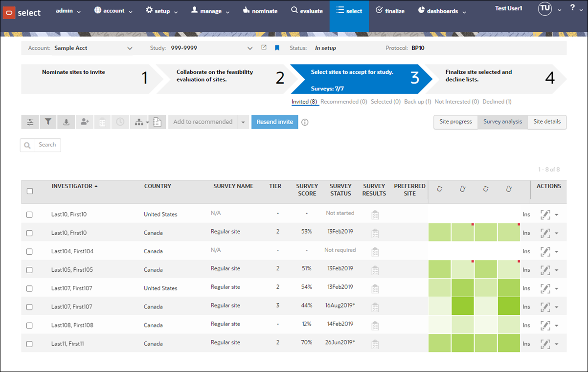Expand the admin menu
Viewport: 588px width, 372px height.
68,11
